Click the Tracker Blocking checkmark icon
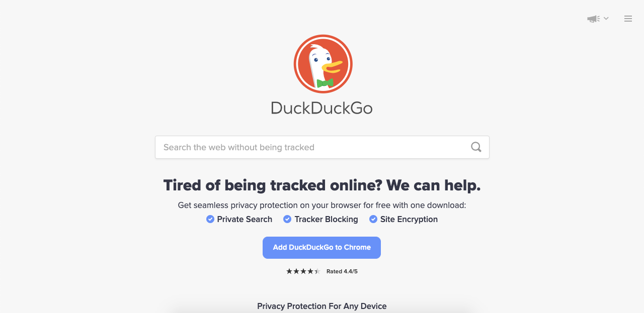 (287, 219)
